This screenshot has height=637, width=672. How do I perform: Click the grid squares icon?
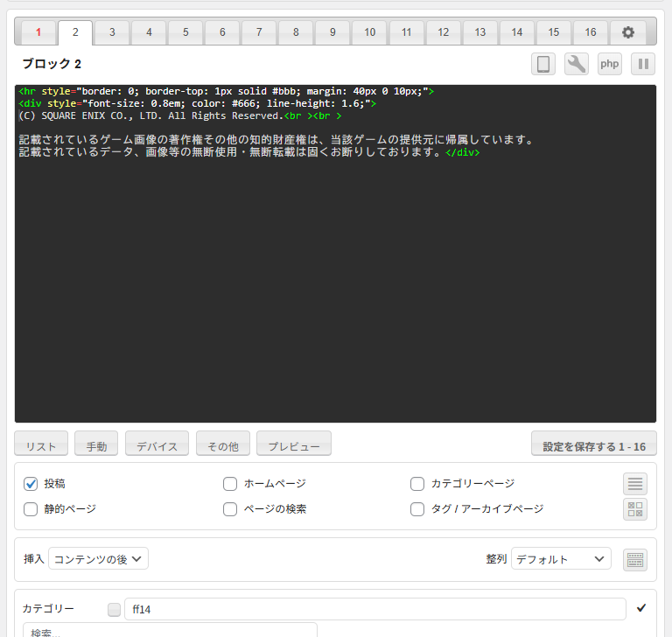(x=635, y=509)
